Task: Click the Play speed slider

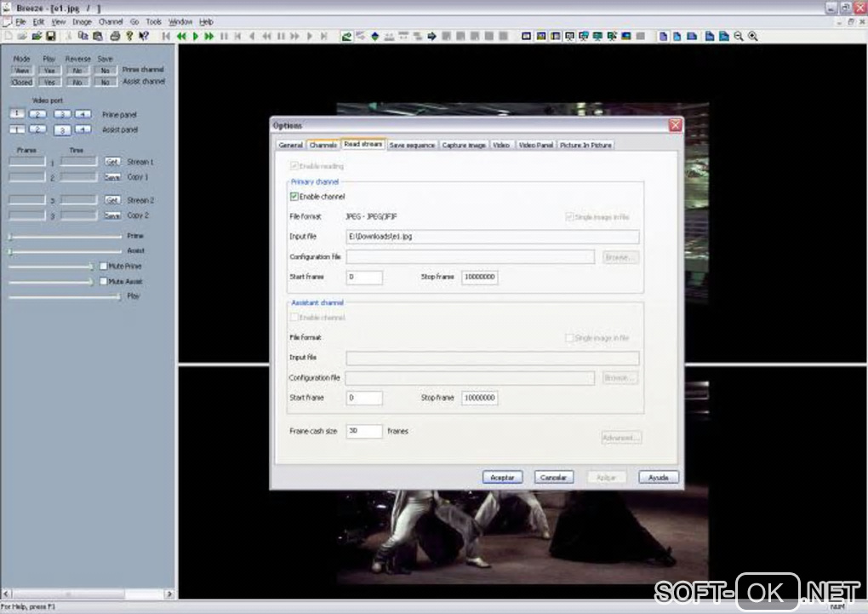Action: point(65,297)
